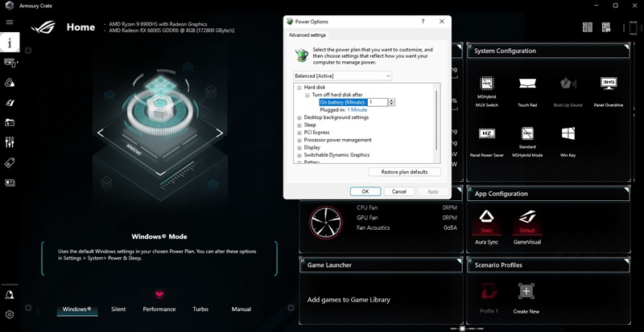Toggle Panel Overdrive
Viewport: 644px width, 332px height.
609,92
